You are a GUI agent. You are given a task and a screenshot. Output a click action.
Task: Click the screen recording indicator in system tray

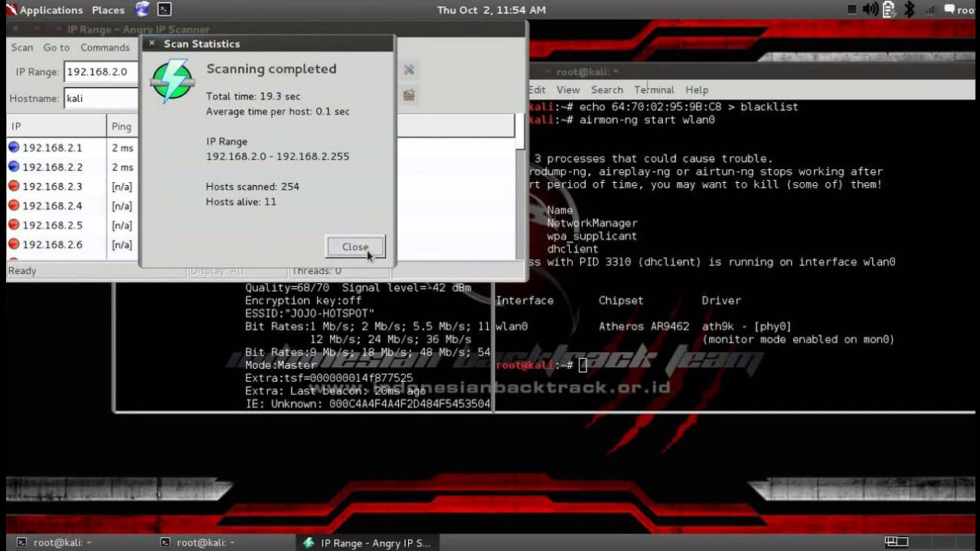[852, 10]
